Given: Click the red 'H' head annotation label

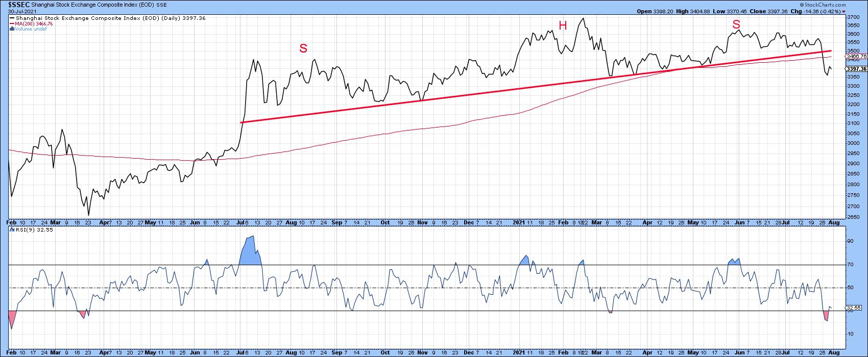Looking at the screenshot, I should [x=563, y=26].
